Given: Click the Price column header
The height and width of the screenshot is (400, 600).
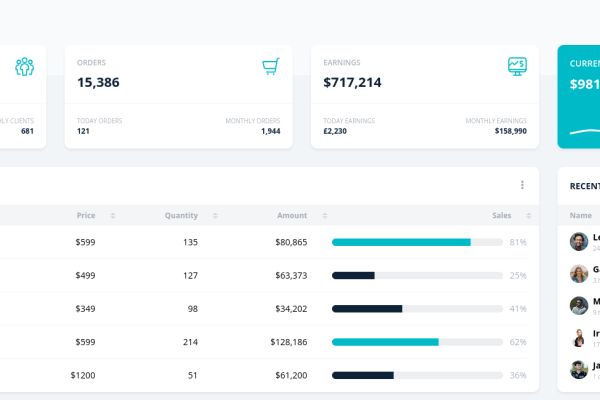Looking at the screenshot, I should coord(86,216).
